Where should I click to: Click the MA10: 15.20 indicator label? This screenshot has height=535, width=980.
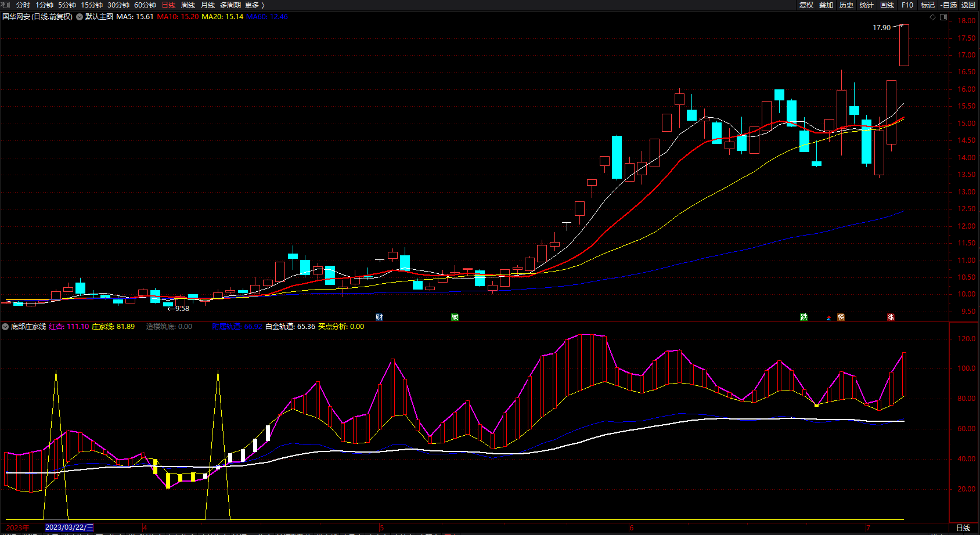pos(178,17)
